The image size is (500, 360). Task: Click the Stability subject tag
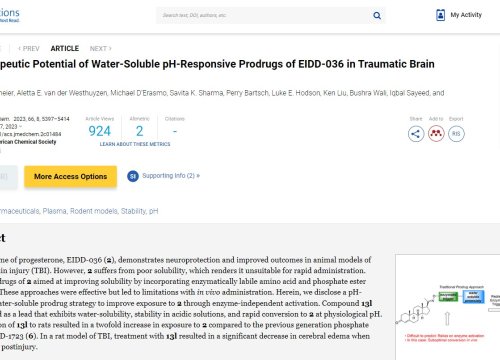pyautogui.click(x=133, y=211)
